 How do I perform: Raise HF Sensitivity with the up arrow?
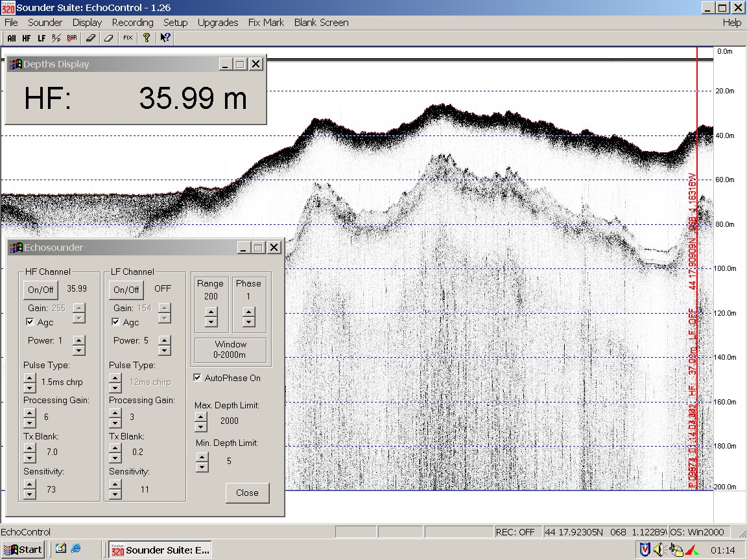[29, 485]
